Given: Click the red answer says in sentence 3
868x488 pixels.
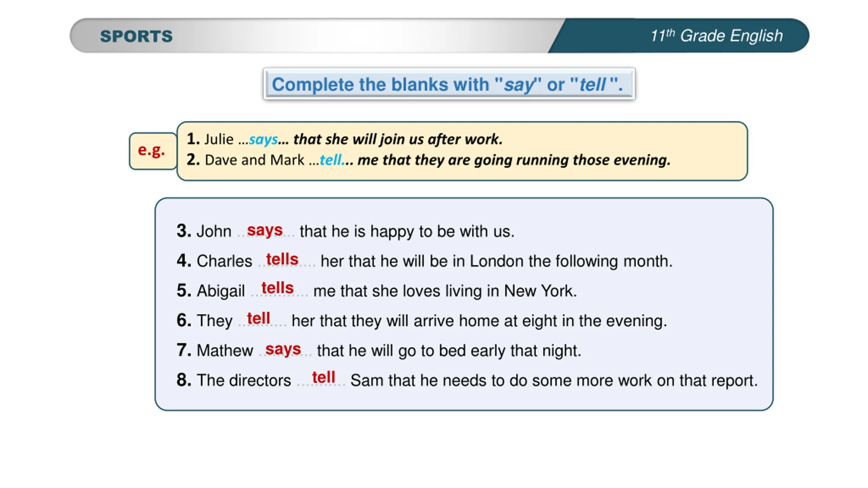Looking at the screenshot, I should pyautogui.click(x=264, y=231).
